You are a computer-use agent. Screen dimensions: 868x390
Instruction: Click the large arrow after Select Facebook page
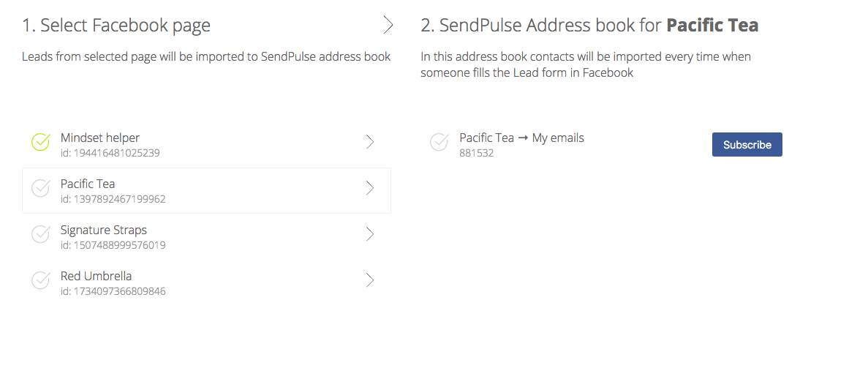388,26
